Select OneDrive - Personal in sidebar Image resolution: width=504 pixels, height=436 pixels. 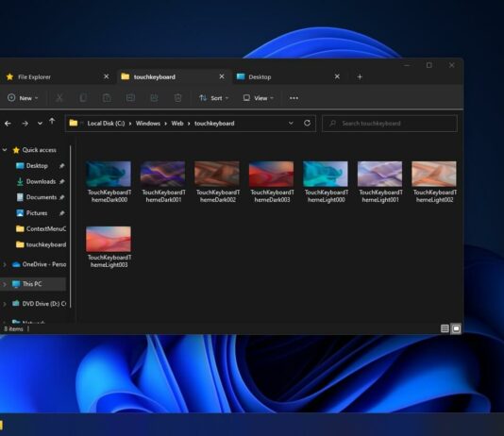coord(39,264)
